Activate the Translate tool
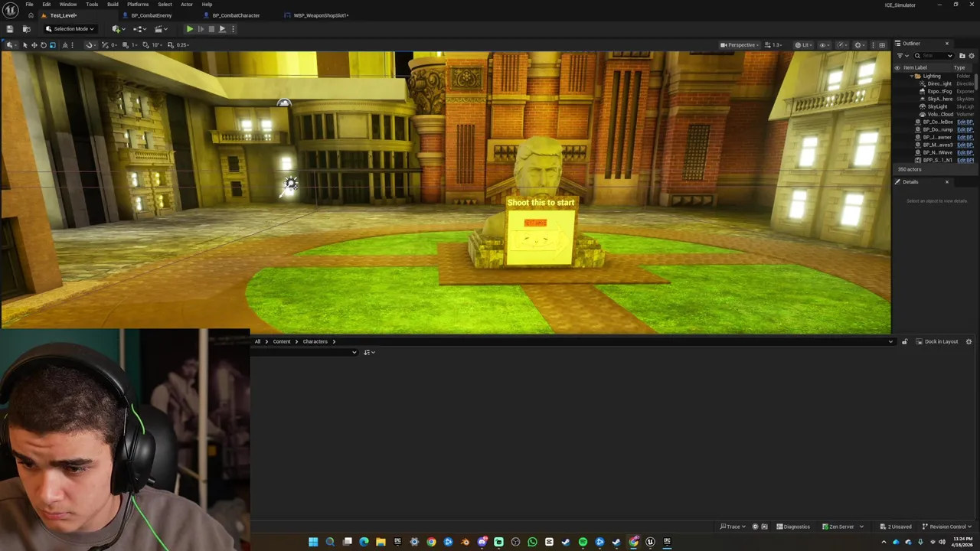This screenshot has height=551, width=980. (x=34, y=45)
